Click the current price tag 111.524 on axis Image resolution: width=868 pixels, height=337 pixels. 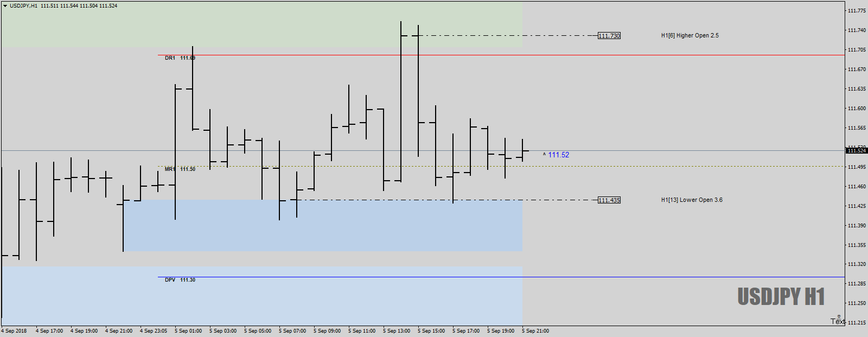(857, 150)
